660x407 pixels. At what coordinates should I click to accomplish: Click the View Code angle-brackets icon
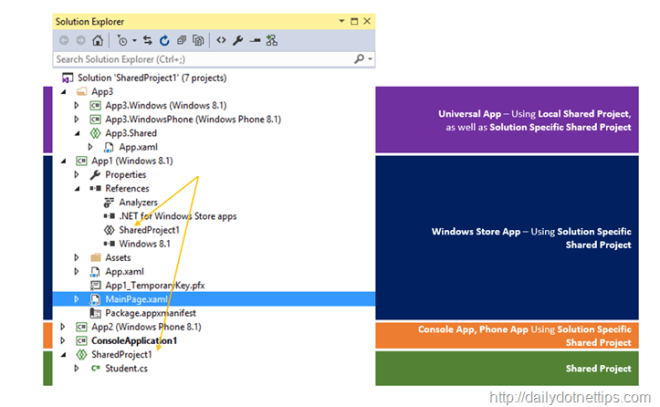[221, 40]
